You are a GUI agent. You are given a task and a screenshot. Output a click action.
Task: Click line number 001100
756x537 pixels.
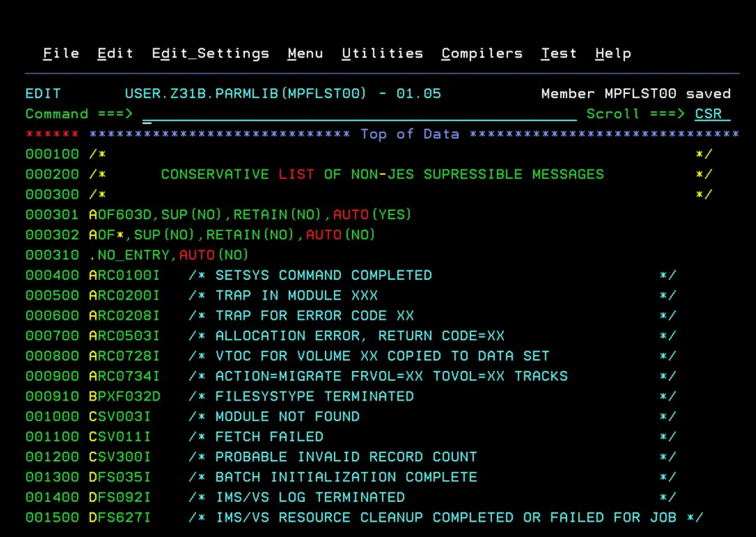point(52,437)
